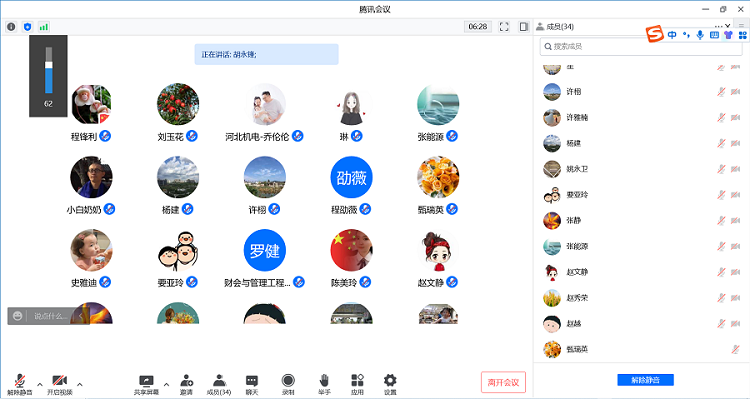Viewport: 750px width, 399px height.
Task: Turn on video with 开启视频
Action: pyautogui.click(x=60, y=384)
